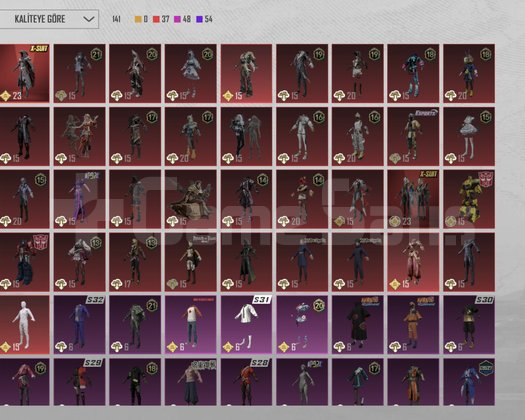Click the S29 season tag
Viewport: 525px width, 420px height.
pyautogui.click(x=93, y=362)
